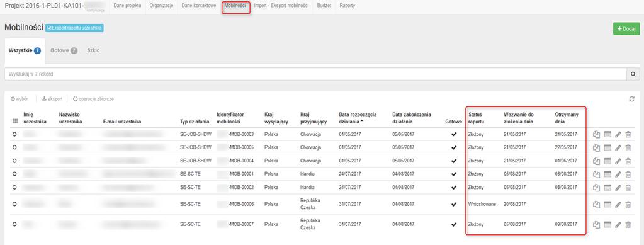The image size is (644, 245).
Task: Click Eksport raportu uczestnika button
Action: 74,28
